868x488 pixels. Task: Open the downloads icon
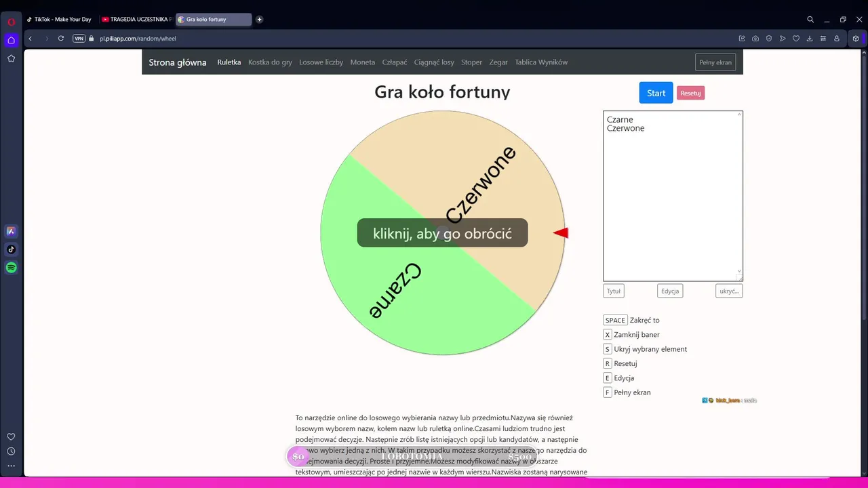(x=810, y=39)
